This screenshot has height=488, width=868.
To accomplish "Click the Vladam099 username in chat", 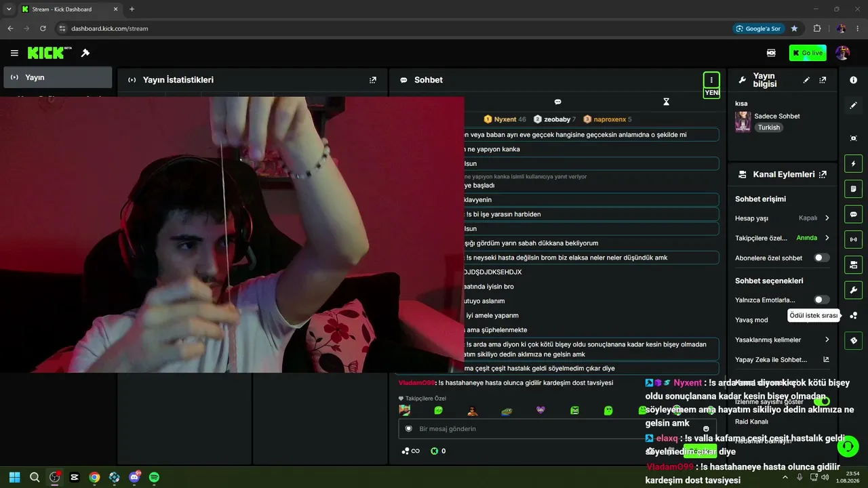I will (417, 383).
